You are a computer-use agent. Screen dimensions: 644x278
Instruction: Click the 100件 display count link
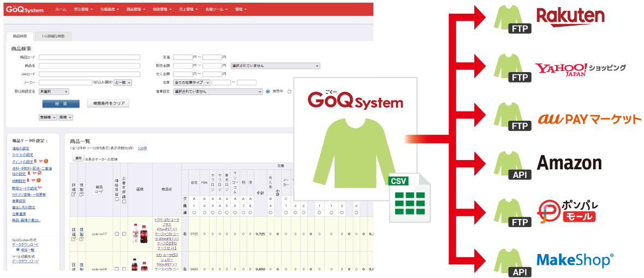(142, 148)
